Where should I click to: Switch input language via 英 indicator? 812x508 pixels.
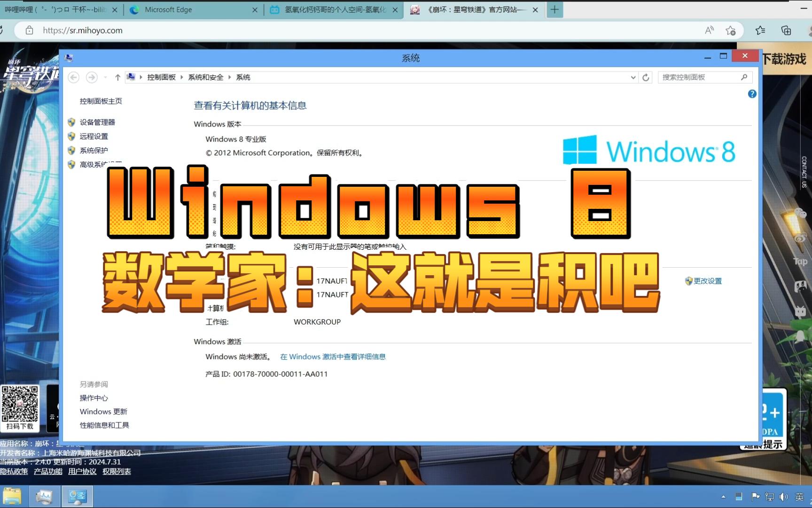point(799,497)
